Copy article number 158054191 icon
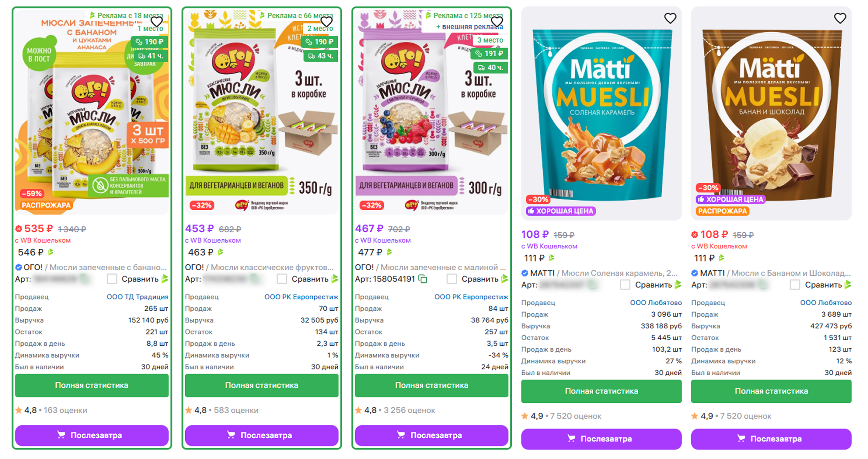This screenshot has width=868, height=459. pyautogui.click(x=423, y=279)
